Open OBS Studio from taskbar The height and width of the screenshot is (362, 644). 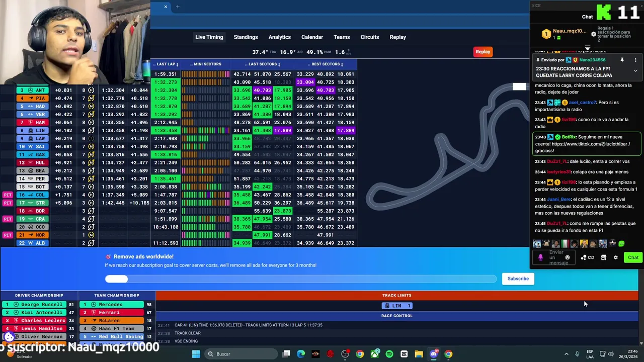click(345, 354)
